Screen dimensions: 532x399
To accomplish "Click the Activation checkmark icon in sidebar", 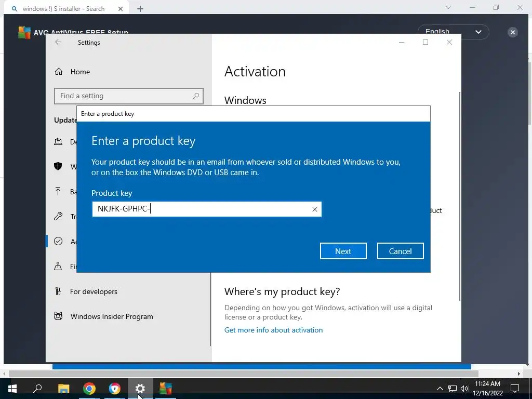I will [58, 241].
